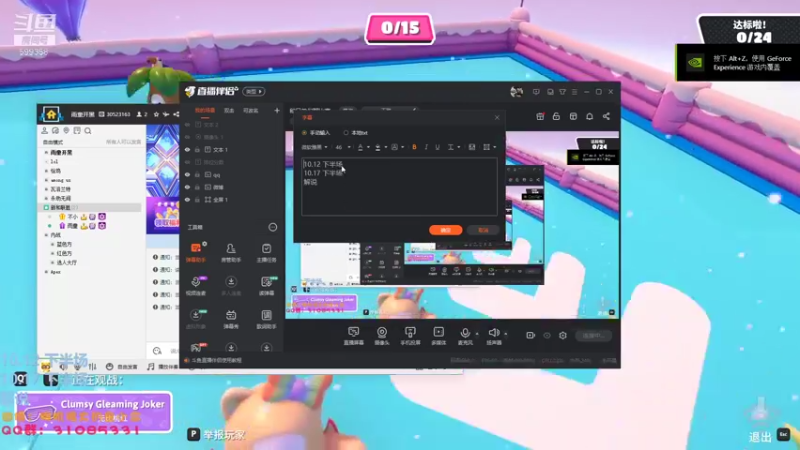Click the mode pill button beside the app logo

point(254,91)
